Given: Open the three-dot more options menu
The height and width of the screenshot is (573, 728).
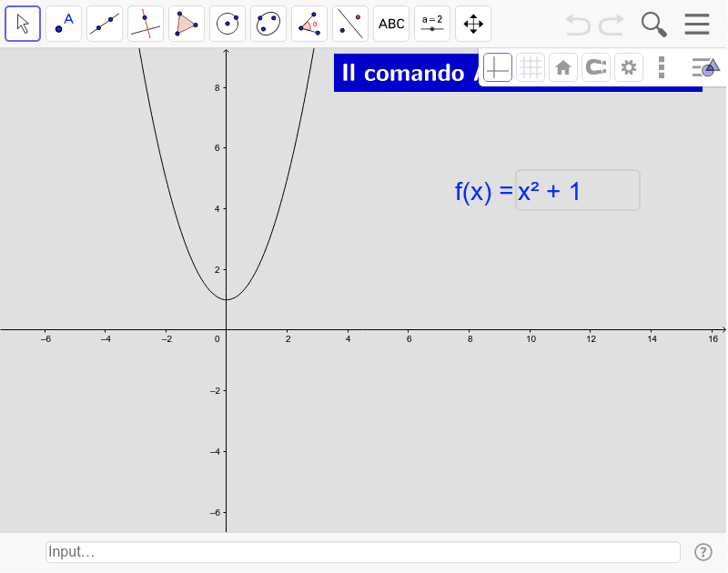Looking at the screenshot, I should 662,67.
